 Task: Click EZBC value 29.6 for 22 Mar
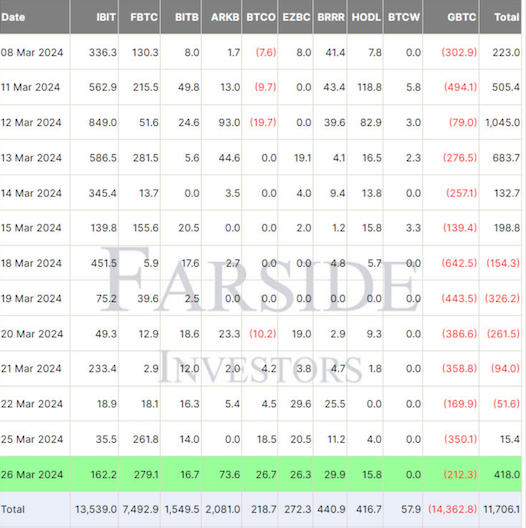[301, 404]
